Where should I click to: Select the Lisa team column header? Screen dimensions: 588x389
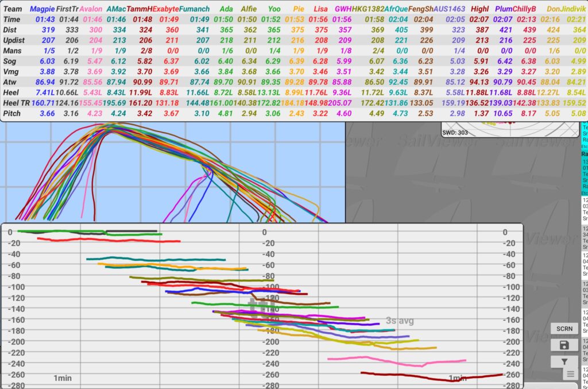(320, 9)
